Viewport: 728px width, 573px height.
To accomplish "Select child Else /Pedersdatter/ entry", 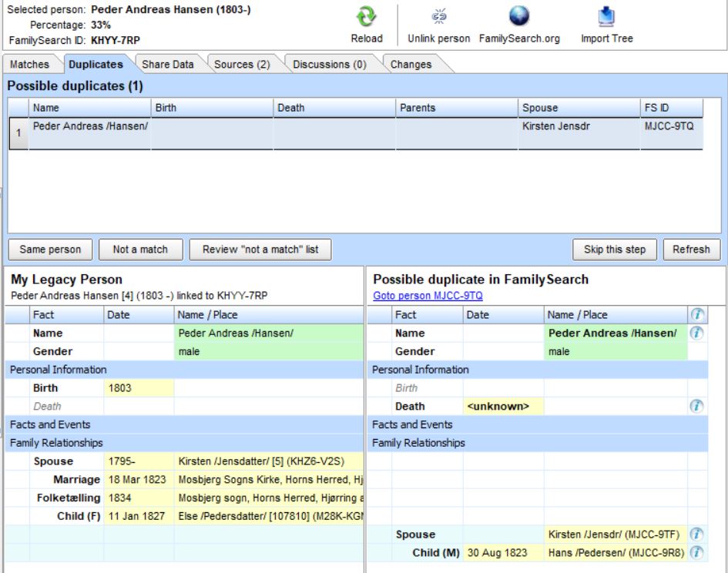I will [x=269, y=516].
